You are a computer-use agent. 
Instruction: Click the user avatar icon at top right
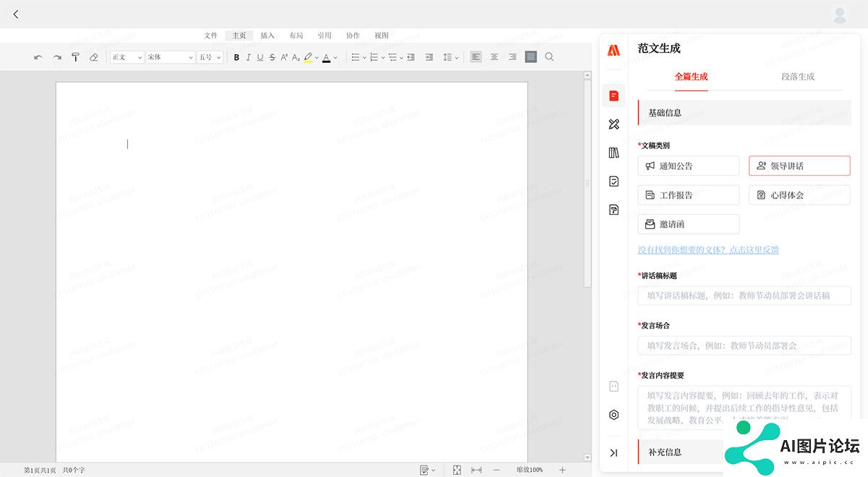pyautogui.click(x=840, y=14)
